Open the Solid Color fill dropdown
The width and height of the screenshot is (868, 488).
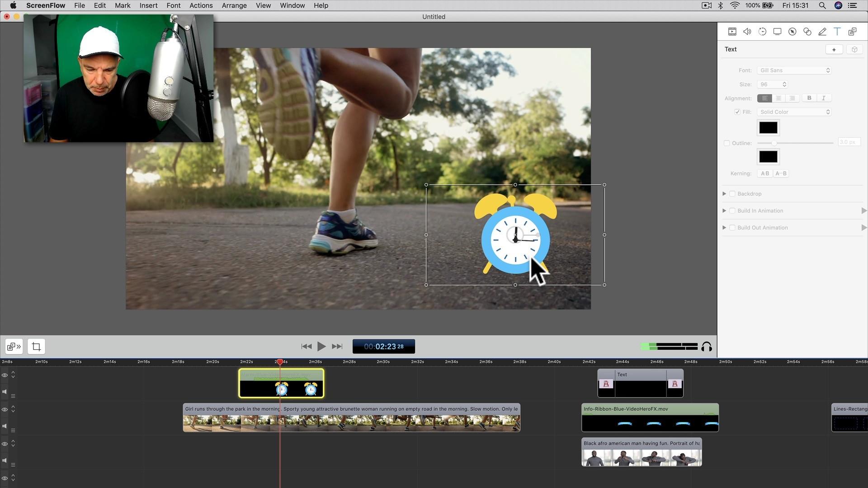794,112
